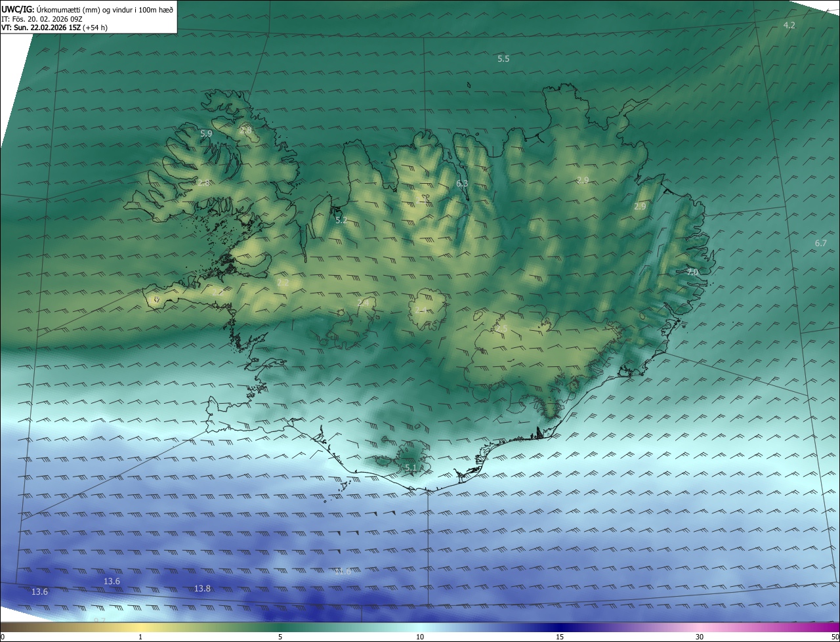
Task: Click the 'VT: Sun. 22.02.2026 15Z (+54 h)' line
Action: [54, 28]
